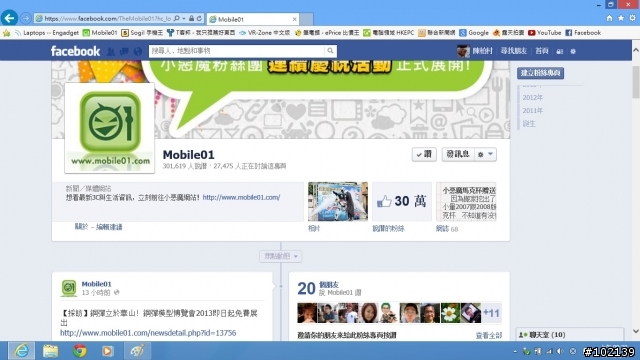
Task: Open the newsdetail.php?id=13756 link
Action: pos(148,333)
